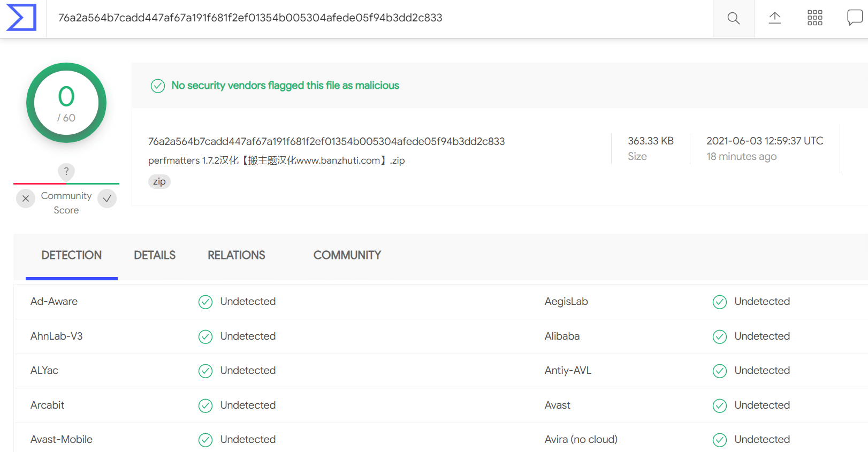868x452 pixels.
Task: Click Antiy-AVL's undetected check icon
Action: (x=720, y=371)
